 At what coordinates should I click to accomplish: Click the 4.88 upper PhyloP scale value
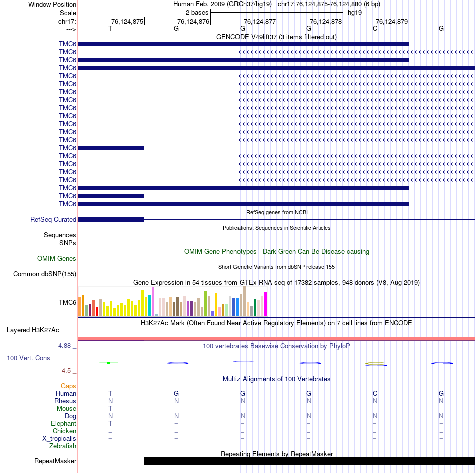coord(64,346)
